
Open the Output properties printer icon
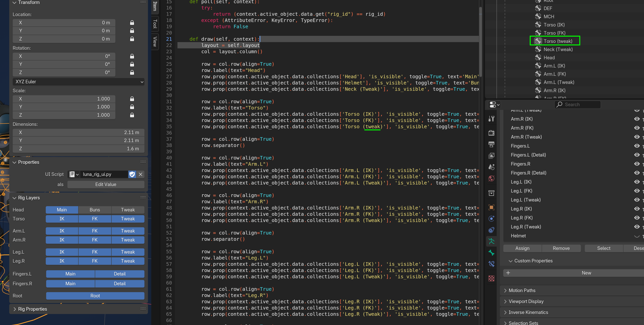click(491, 144)
